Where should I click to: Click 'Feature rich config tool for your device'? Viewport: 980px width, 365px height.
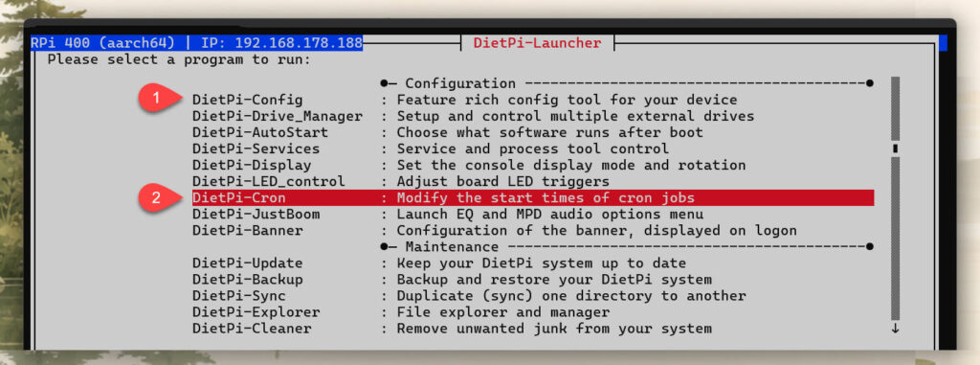tap(567, 100)
